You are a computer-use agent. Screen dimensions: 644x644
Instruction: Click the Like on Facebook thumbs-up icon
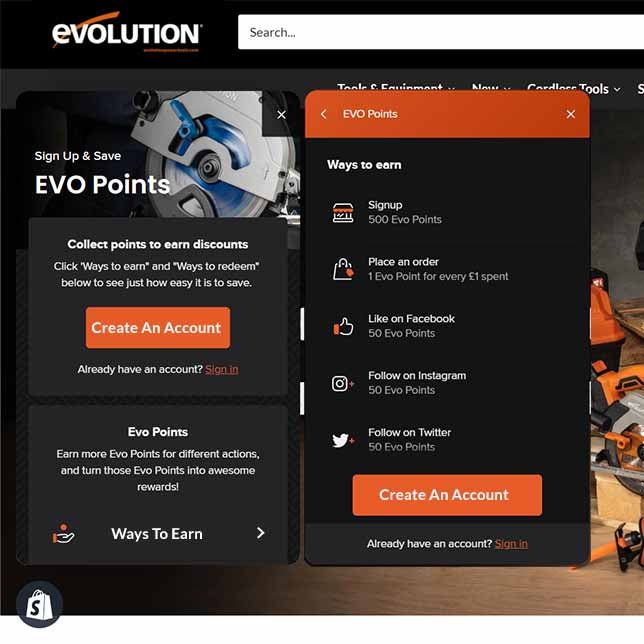(343, 327)
